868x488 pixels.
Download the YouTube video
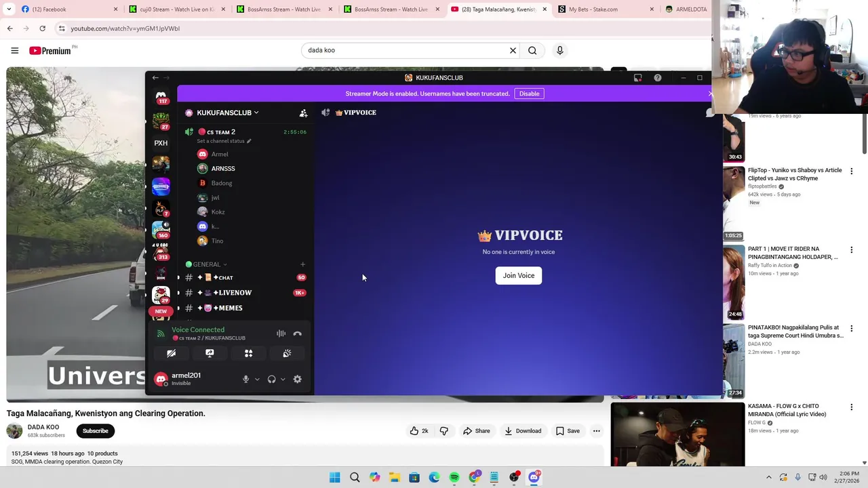522,431
